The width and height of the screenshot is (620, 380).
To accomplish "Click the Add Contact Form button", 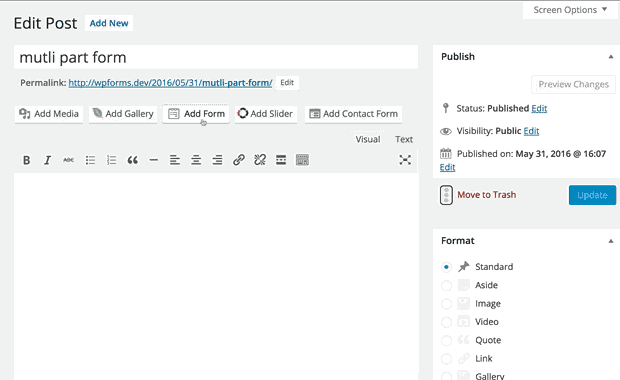I will pyautogui.click(x=353, y=114).
